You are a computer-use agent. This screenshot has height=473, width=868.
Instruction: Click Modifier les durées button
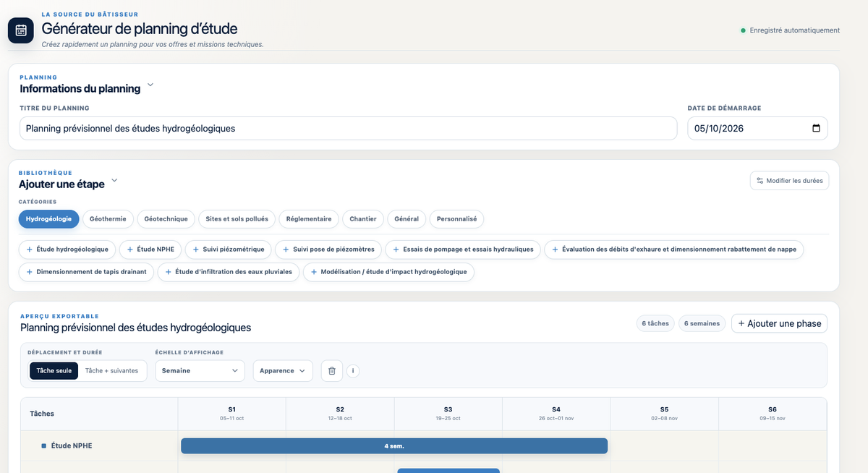789,181
